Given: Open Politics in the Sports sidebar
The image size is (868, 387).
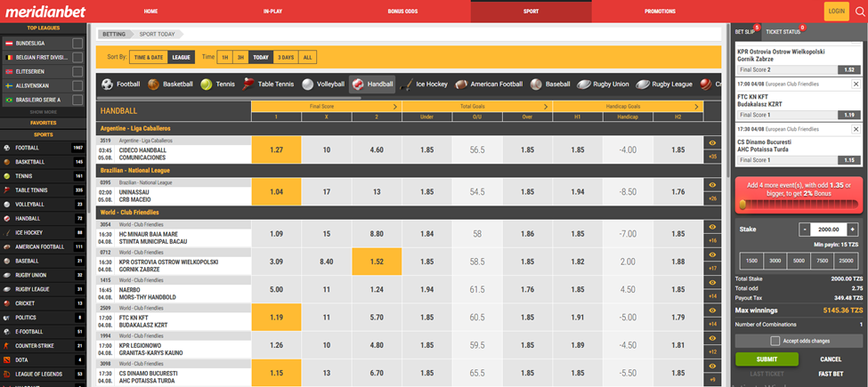Looking at the screenshot, I should [x=44, y=318].
